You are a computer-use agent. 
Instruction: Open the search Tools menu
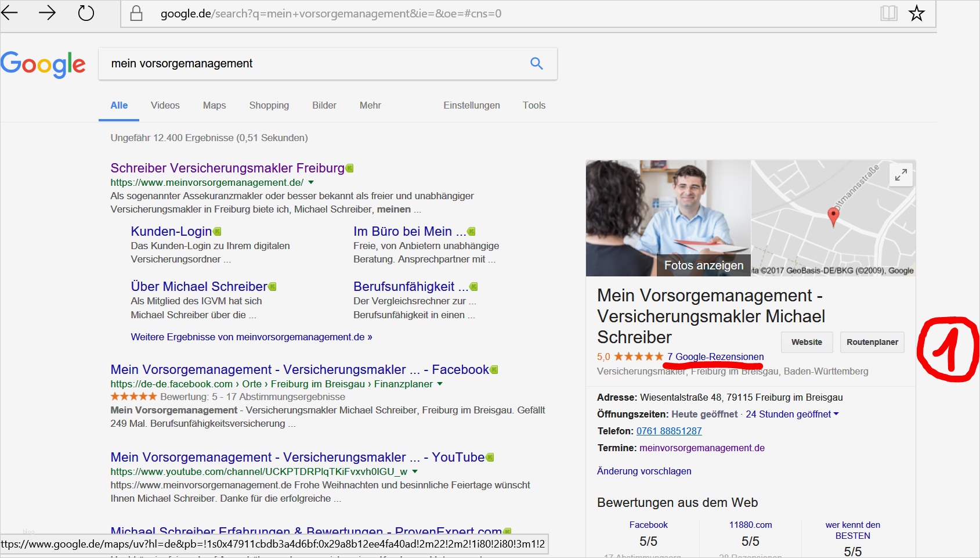pos(534,105)
